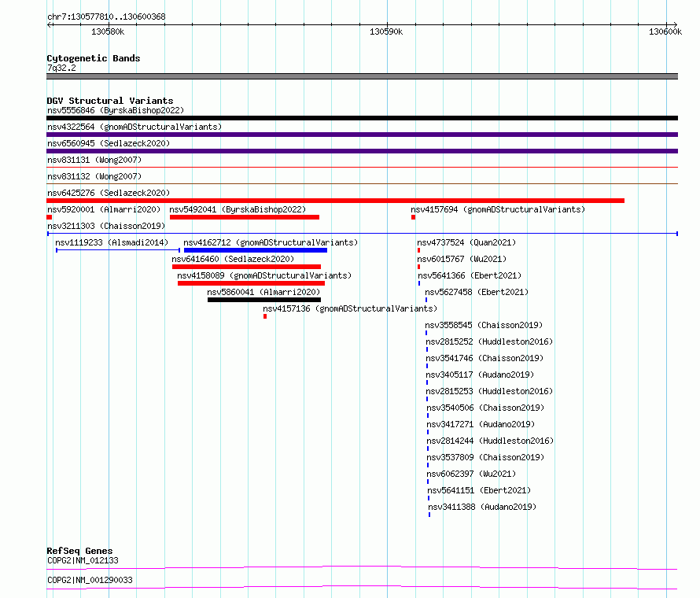Click nsv5492041 (ByrskaBishop2022) label
This screenshot has width=700, height=598.
238,209
